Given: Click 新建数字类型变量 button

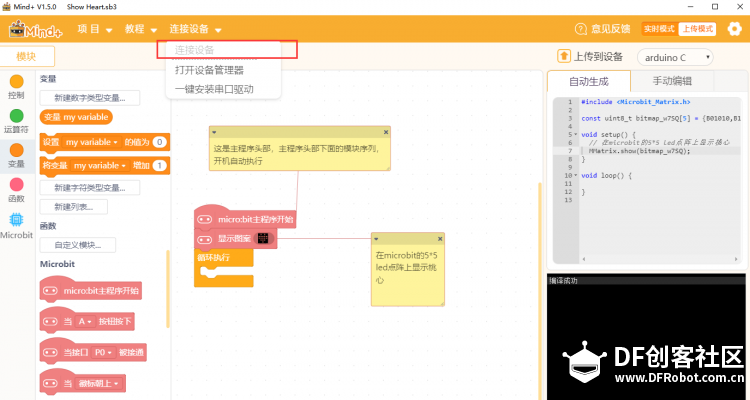Looking at the screenshot, I should click(x=90, y=98).
